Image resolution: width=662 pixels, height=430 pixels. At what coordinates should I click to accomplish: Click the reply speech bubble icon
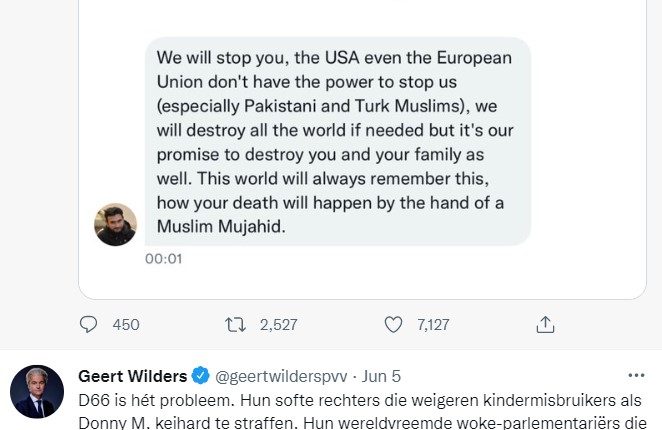89,324
